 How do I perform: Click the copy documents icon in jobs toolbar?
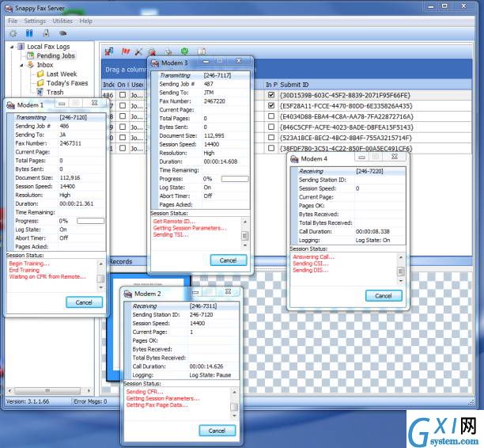(x=168, y=51)
